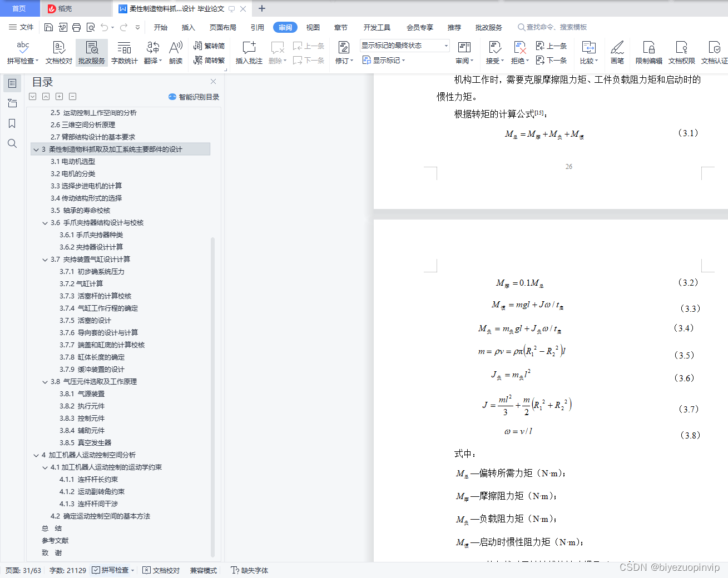
Task: Collapse section 4.1 加工机器人运动控制的运动学约束
Action: pos(45,467)
